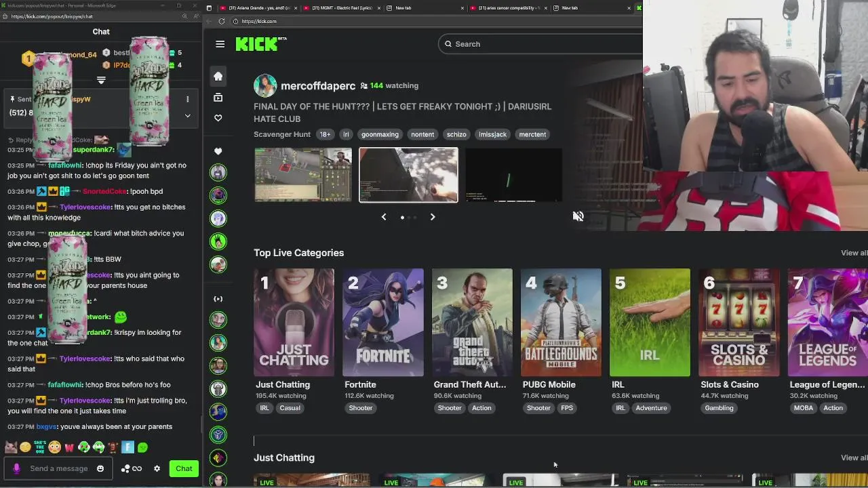Image resolution: width=868 pixels, height=488 pixels.
Task: Open Scavenger Hunt category link
Action: [282, 134]
